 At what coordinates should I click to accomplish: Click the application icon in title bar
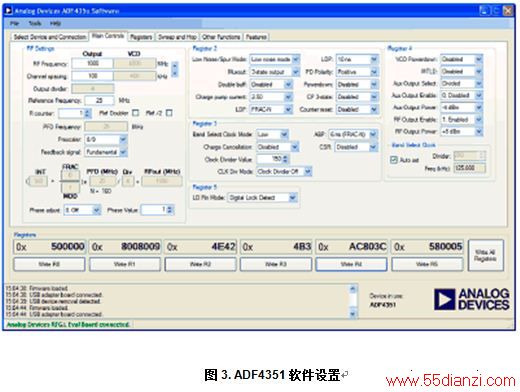[x=9, y=11]
